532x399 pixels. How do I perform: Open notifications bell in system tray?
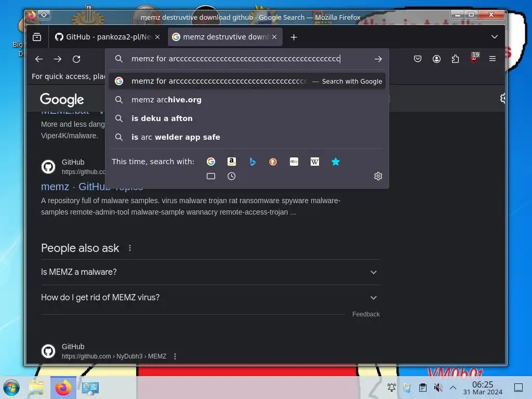click(x=392, y=387)
